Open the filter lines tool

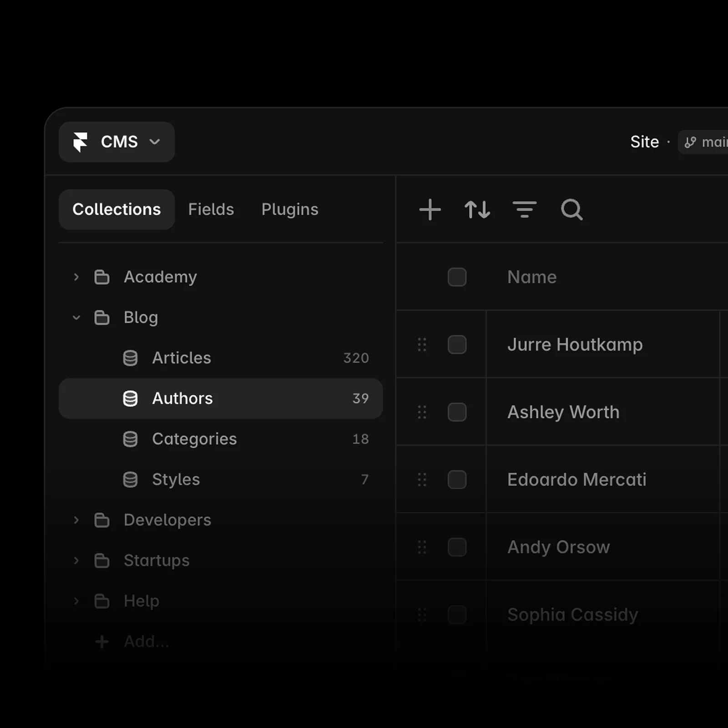(525, 209)
